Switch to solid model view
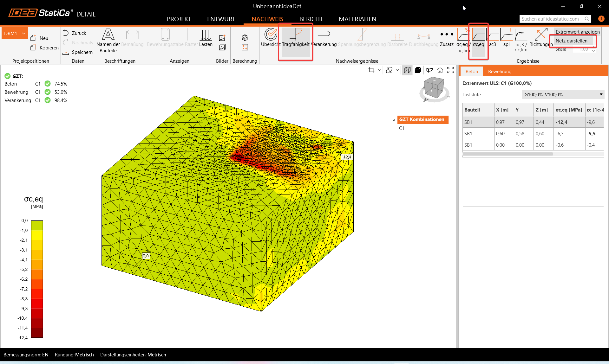 point(418,70)
